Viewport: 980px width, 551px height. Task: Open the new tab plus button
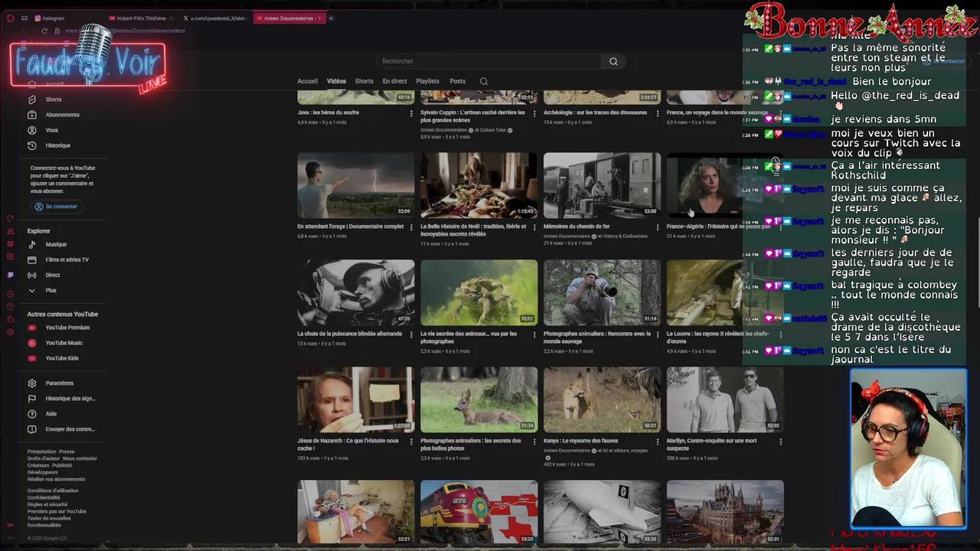click(x=331, y=18)
